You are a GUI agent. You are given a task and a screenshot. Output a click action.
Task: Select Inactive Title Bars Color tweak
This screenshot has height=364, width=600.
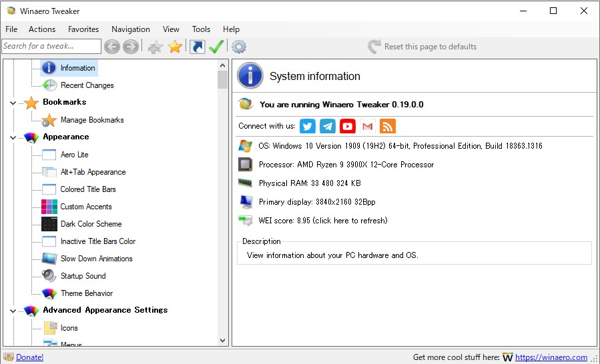pos(98,241)
